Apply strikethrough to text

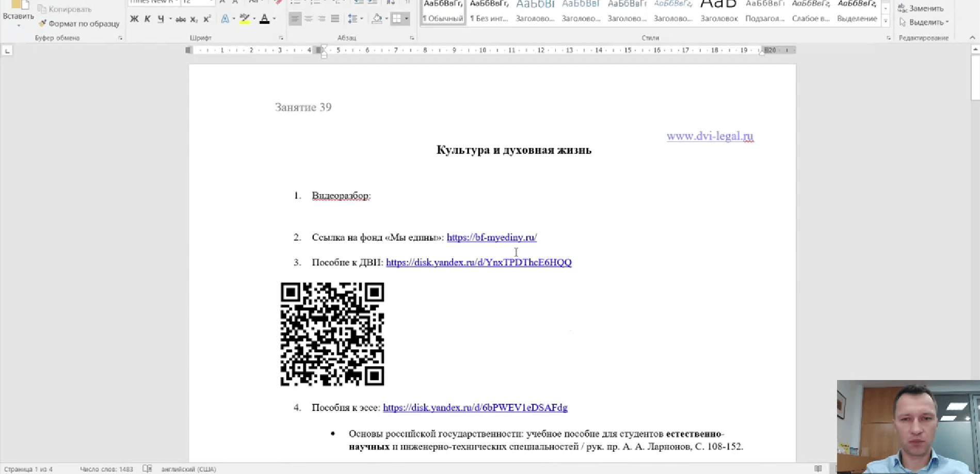(x=180, y=19)
